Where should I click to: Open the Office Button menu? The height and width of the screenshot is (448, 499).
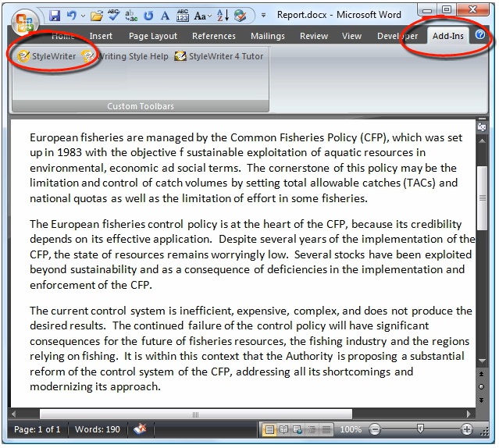coord(25,23)
